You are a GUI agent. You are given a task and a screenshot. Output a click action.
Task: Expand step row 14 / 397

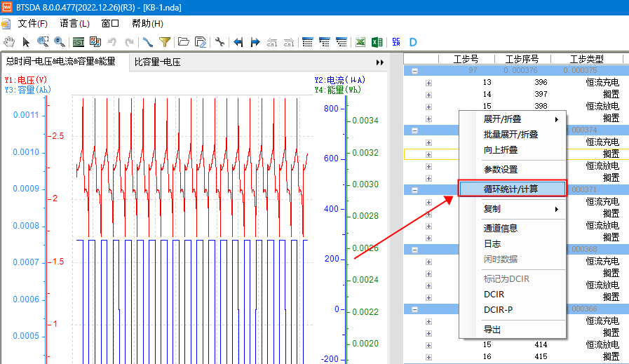[x=429, y=95]
